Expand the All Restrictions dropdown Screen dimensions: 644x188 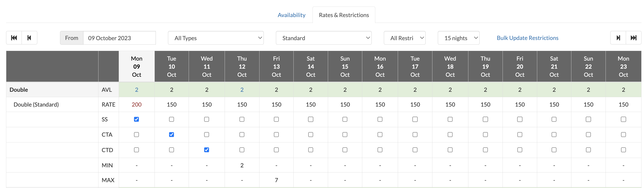point(405,38)
